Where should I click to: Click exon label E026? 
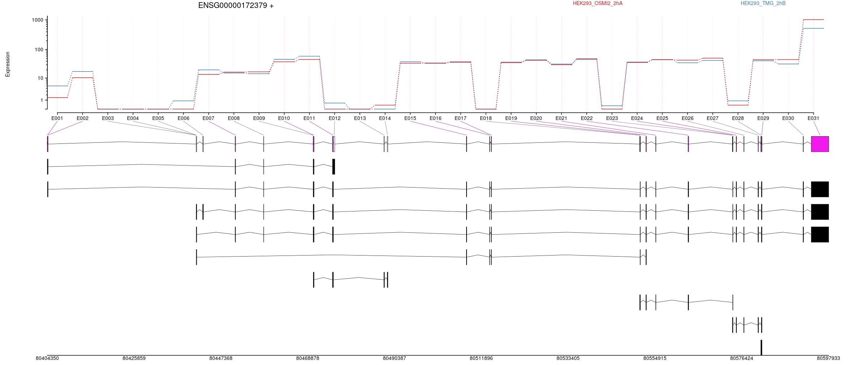tap(688, 118)
